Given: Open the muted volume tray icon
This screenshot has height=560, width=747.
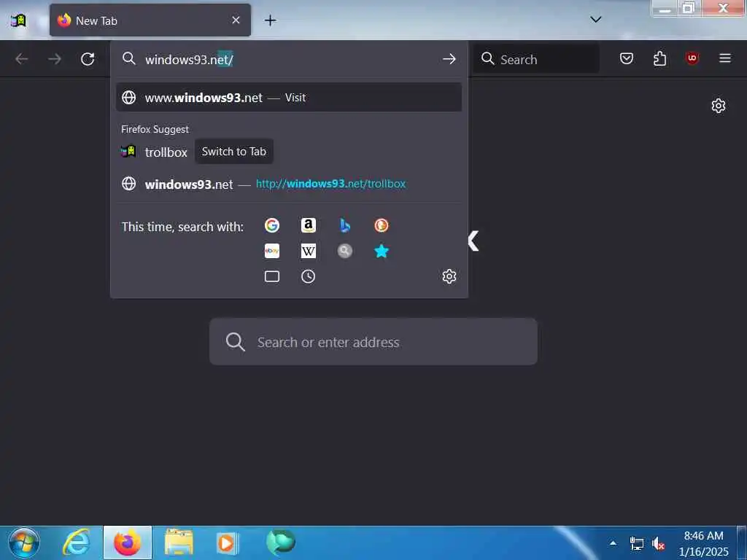Looking at the screenshot, I should (x=659, y=543).
